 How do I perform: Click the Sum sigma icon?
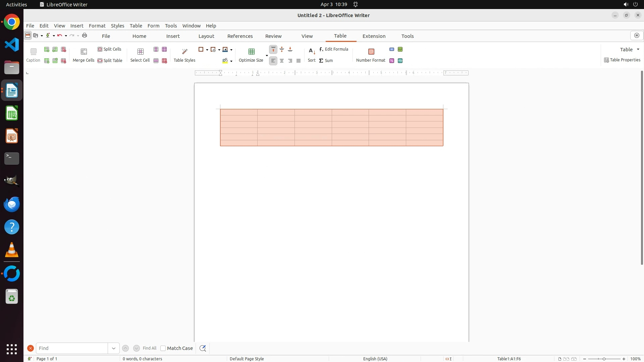point(321,61)
